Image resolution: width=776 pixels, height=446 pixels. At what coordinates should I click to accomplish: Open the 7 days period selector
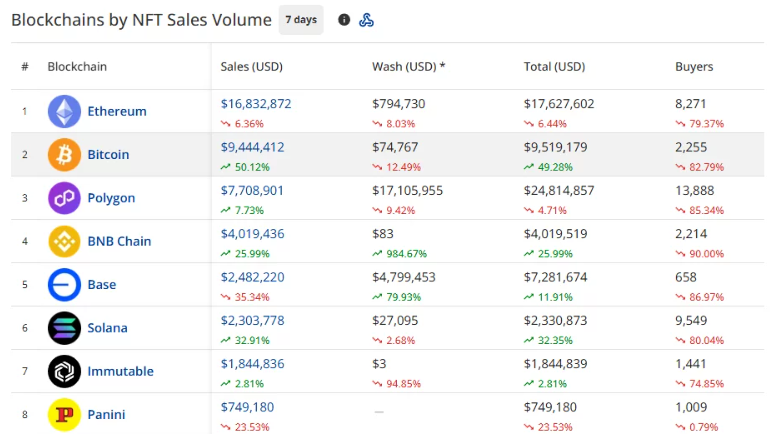(x=301, y=20)
